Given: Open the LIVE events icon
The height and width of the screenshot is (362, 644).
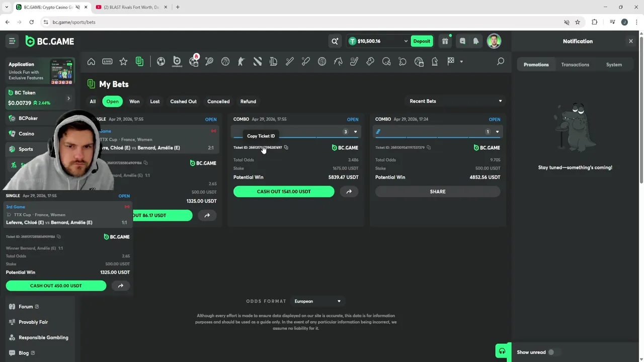Looking at the screenshot, I should [x=107, y=61].
